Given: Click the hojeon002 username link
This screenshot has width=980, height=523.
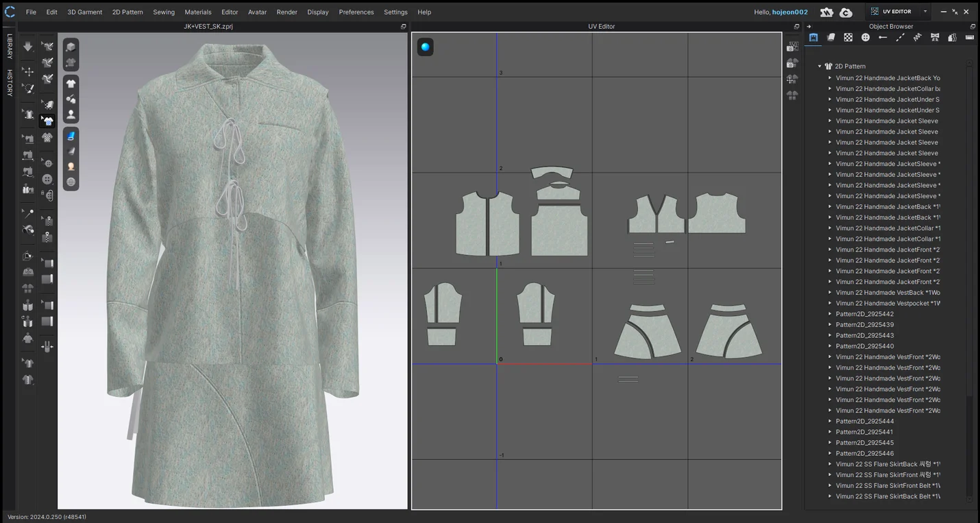Looking at the screenshot, I should pyautogui.click(x=789, y=12).
